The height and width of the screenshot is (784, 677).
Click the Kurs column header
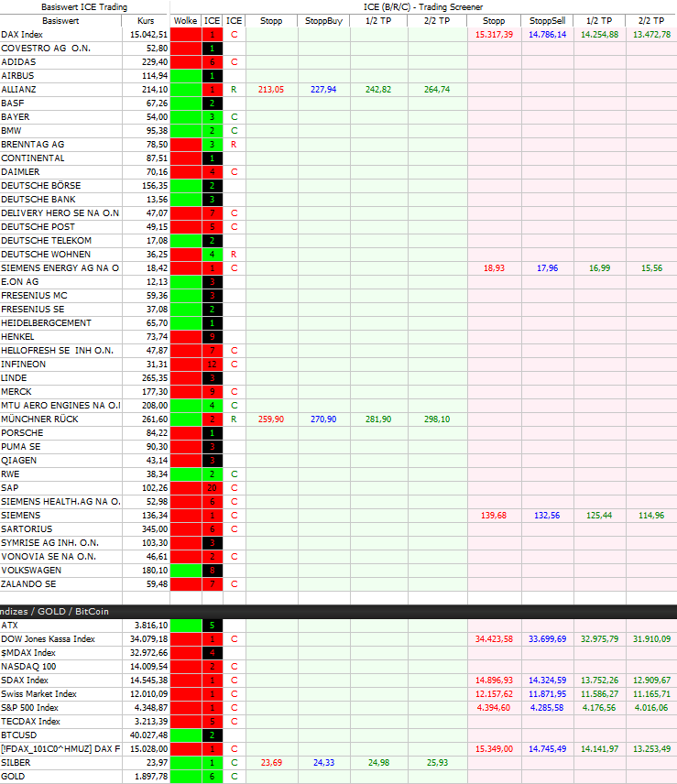coord(146,20)
